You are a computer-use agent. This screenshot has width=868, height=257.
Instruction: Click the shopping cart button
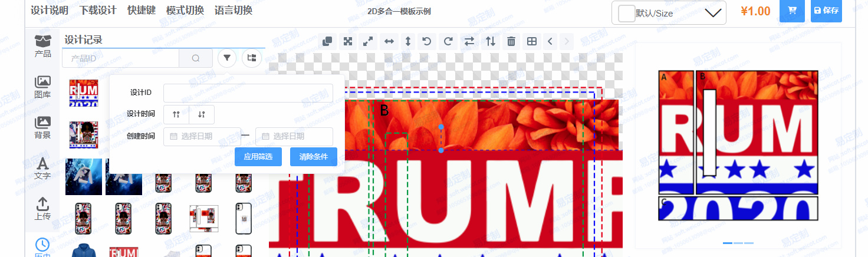coord(792,11)
